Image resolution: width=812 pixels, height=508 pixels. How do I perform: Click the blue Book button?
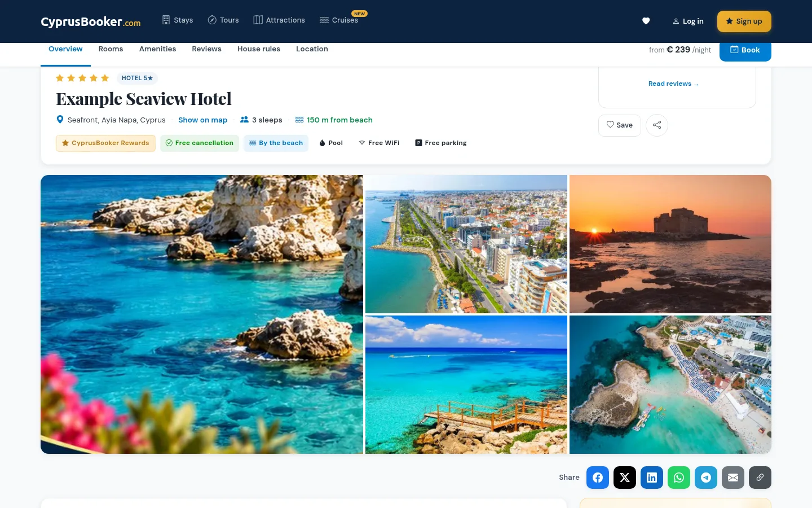click(x=745, y=50)
